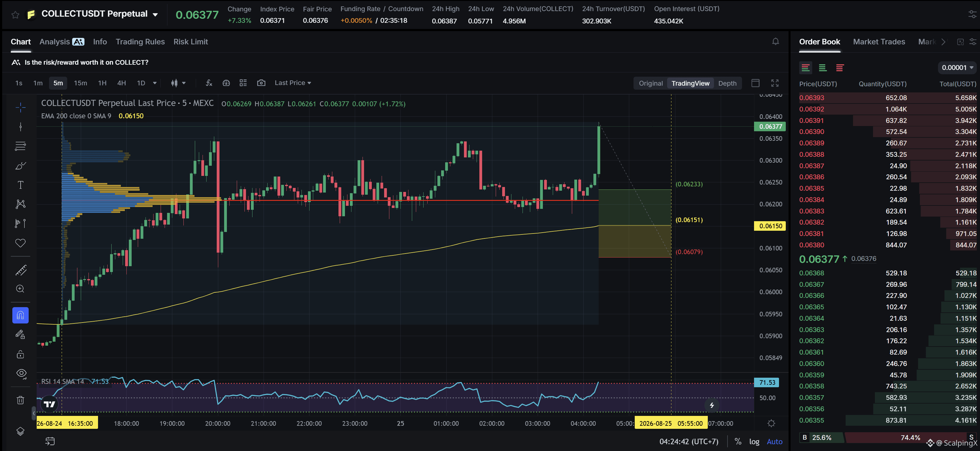The width and height of the screenshot is (980, 451).
Task: Select the 4H timeframe
Action: (121, 83)
